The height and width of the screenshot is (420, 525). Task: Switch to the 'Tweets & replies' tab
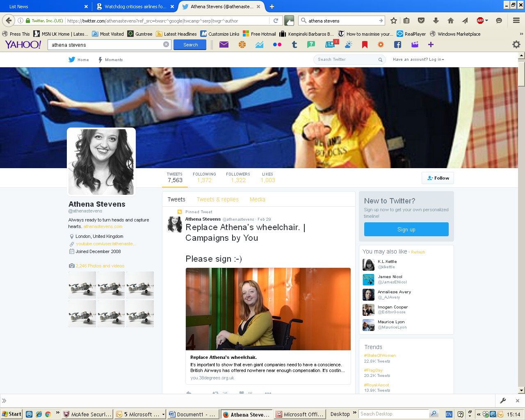point(217,199)
